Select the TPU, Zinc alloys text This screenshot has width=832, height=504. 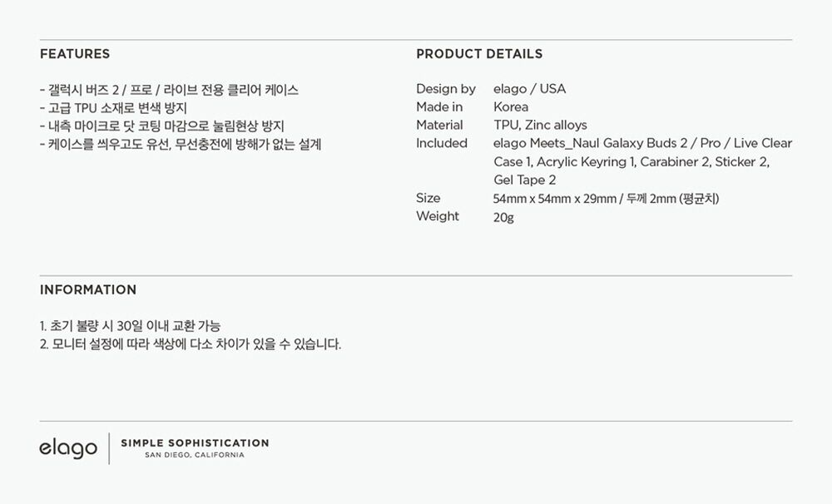[x=540, y=126]
